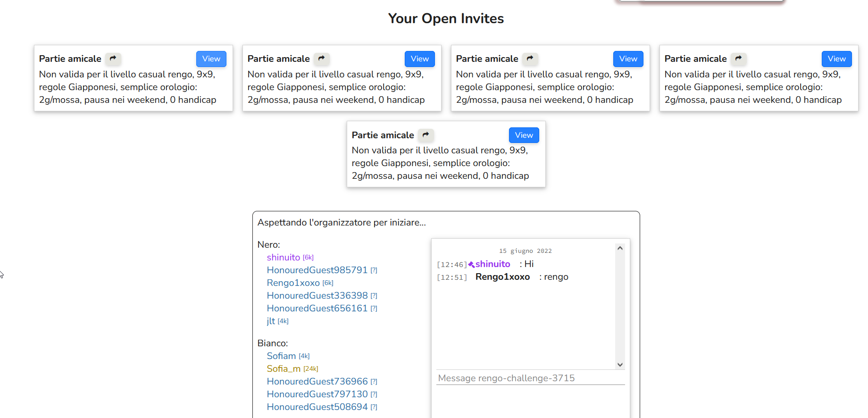Screen dimensions: 868x418
Task: Select player jlt in the Nero team
Action: coord(271,321)
